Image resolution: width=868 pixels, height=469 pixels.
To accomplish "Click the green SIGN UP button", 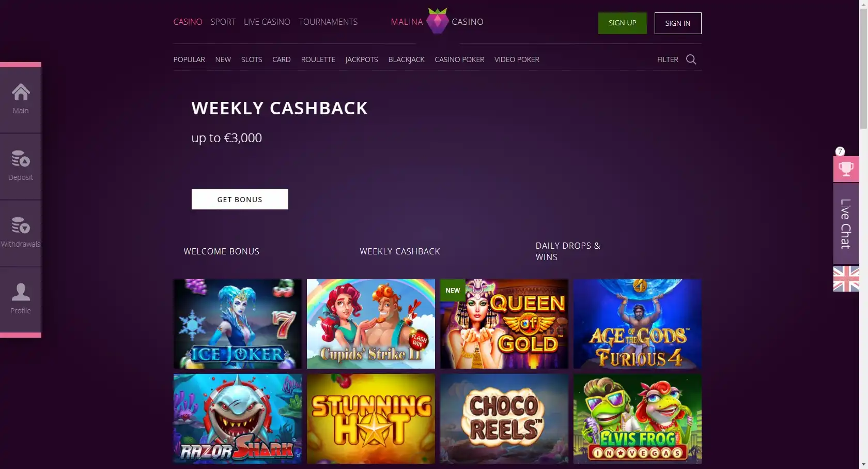I will click(623, 23).
